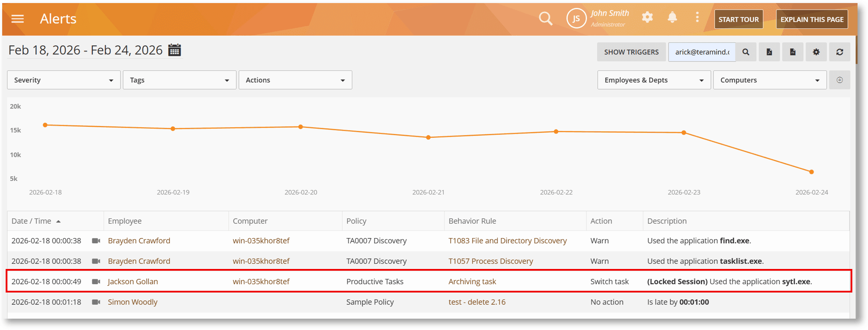Sort by Date / Time column header
The height and width of the screenshot is (330, 868).
[x=31, y=221]
